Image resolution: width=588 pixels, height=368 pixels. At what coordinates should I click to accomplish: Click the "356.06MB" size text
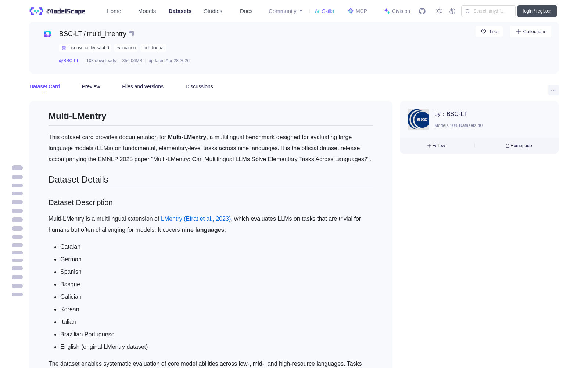point(132,61)
